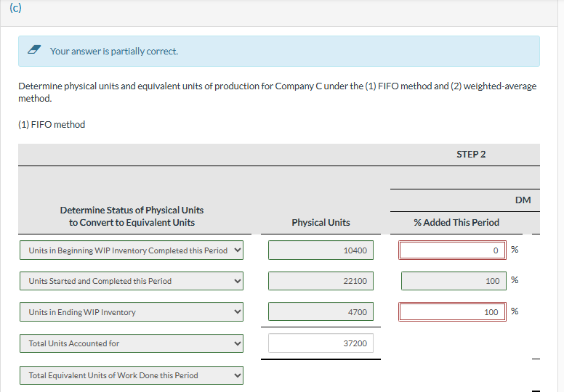Open the Total Equivalent Units of Work Done dropdown
This screenshot has width=564, height=392.
pyautogui.click(x=132, y=375)
